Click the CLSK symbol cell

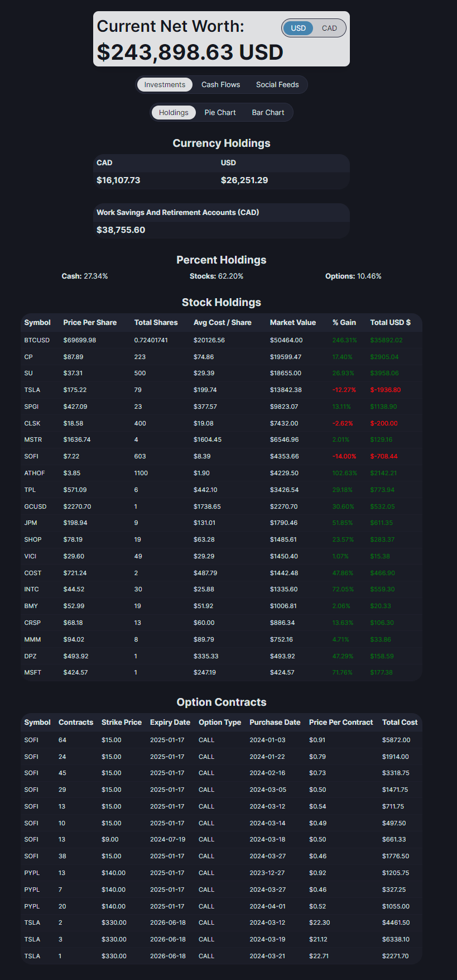tap(32, 423)
